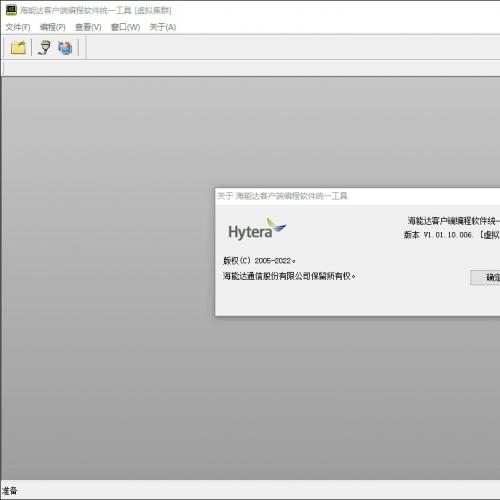
Task: Click the product name line above the version
Action: [x=454, y=221]
